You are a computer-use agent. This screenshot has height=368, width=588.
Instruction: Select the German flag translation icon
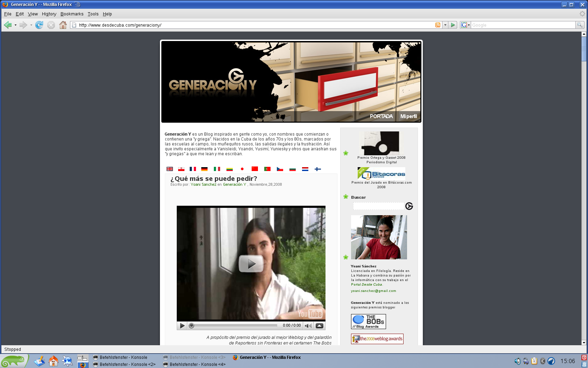204,169
